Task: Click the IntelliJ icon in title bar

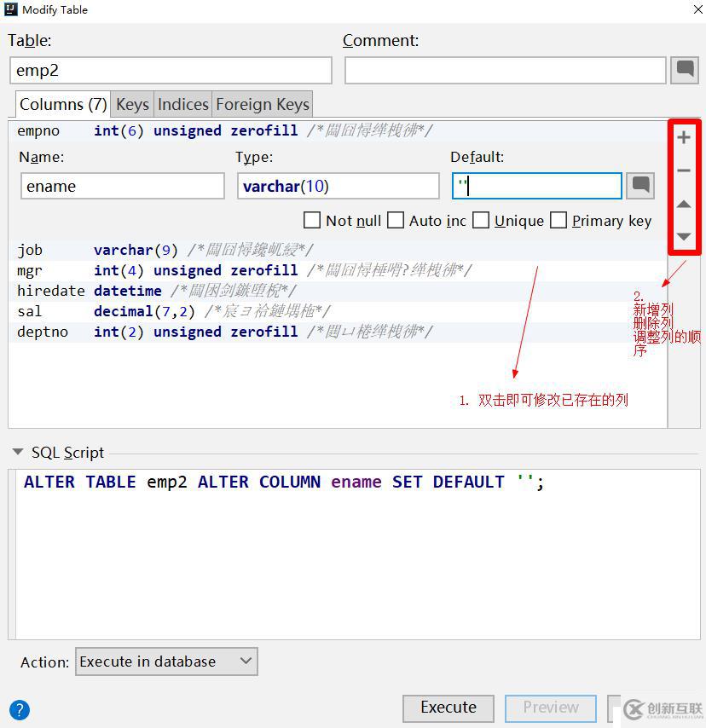Action: click(x=11, y=9)
